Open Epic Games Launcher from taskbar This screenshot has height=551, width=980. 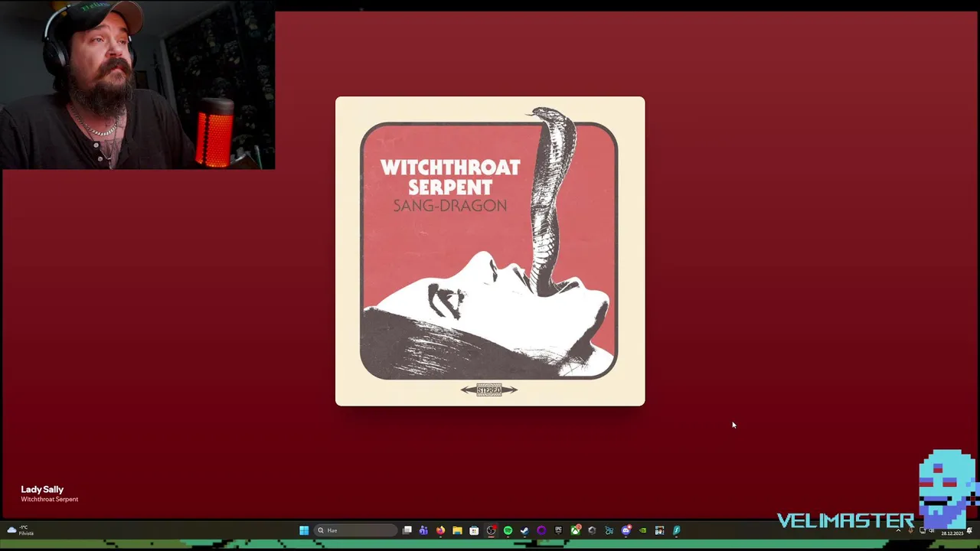click(558, 530)
